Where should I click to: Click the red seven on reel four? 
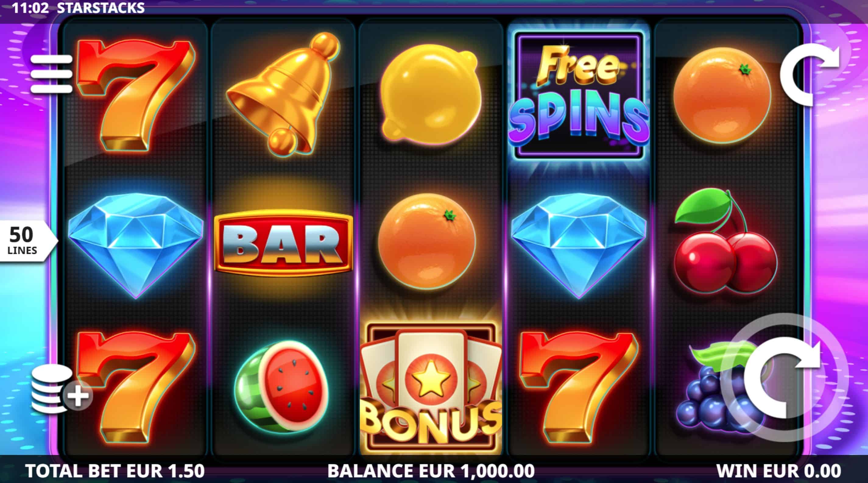[x=579, y=387]
